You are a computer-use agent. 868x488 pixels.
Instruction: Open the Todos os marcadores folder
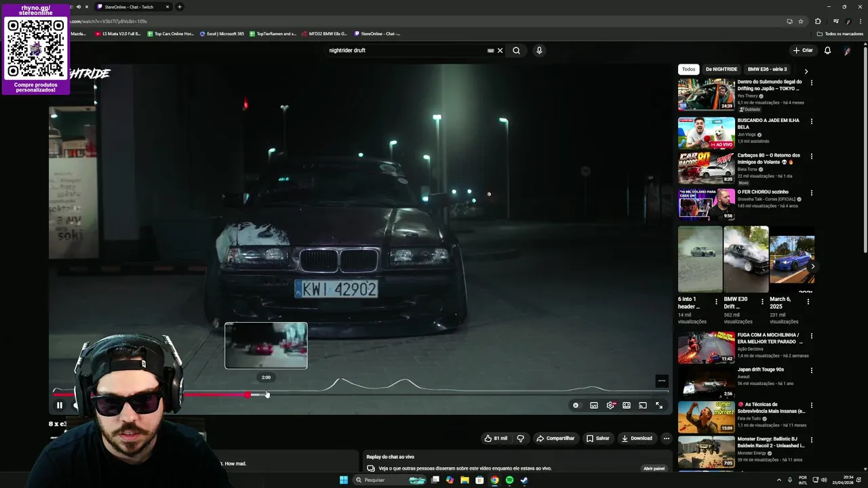coord(840,33)
